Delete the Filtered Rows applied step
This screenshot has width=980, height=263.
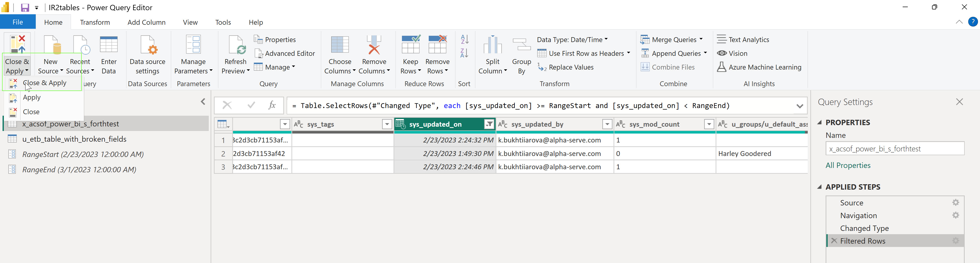(x=834, y=241)
